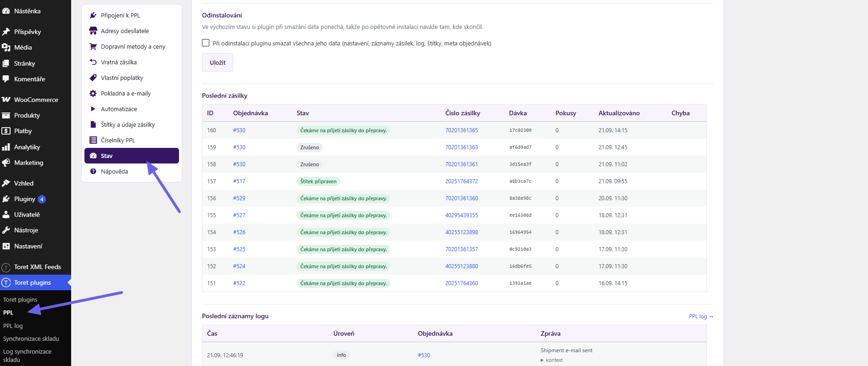Open the PPL log link

click(x=701, y=316)
